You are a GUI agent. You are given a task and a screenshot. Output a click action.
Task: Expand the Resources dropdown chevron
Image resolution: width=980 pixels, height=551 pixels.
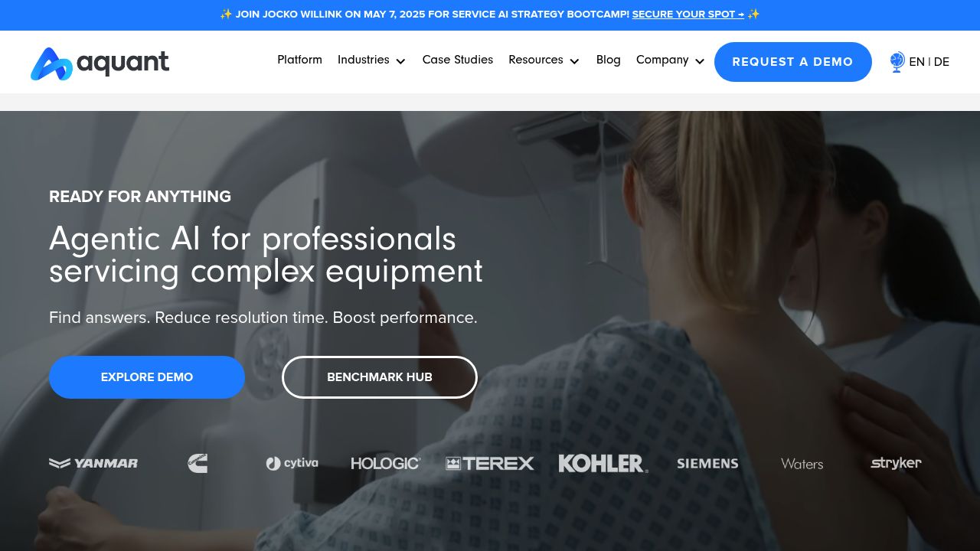(574, 61)
